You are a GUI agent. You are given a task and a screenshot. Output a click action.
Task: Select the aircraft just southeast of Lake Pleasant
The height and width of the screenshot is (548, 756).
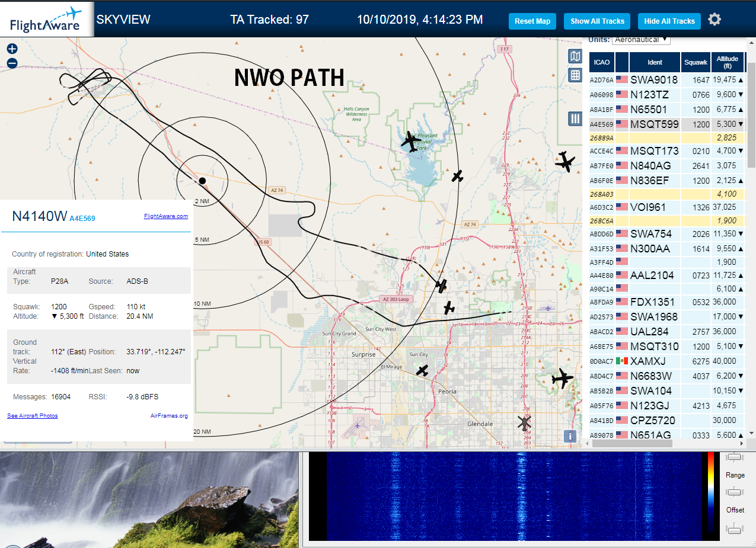pyautogui.click(x=457, y=176)
